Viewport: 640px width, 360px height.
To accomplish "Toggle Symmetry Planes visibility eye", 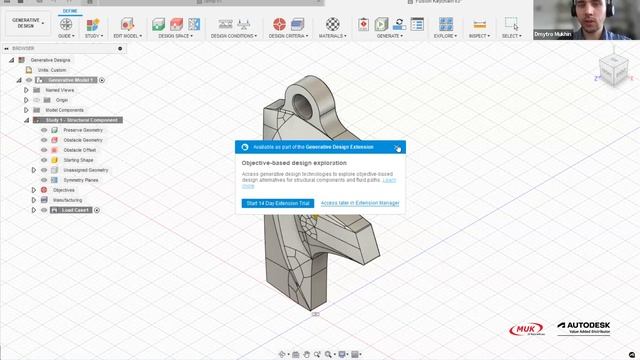I will tap(44, 180).
